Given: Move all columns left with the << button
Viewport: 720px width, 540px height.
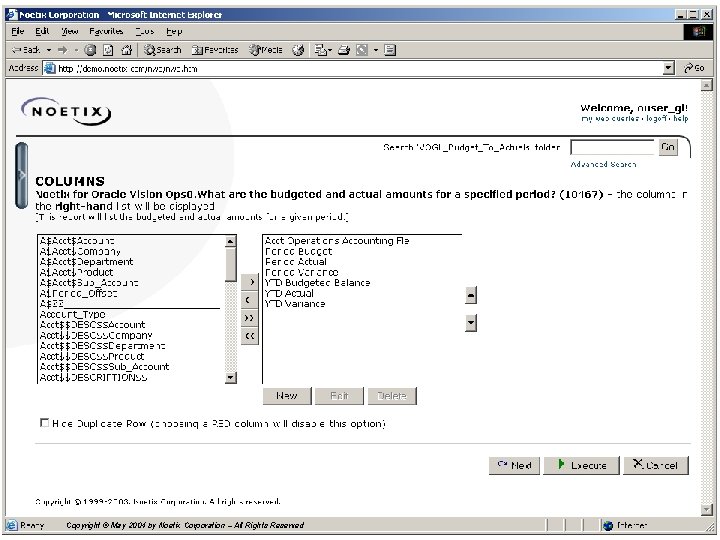Looking at the screenshot, I should (x=250, y=336).
